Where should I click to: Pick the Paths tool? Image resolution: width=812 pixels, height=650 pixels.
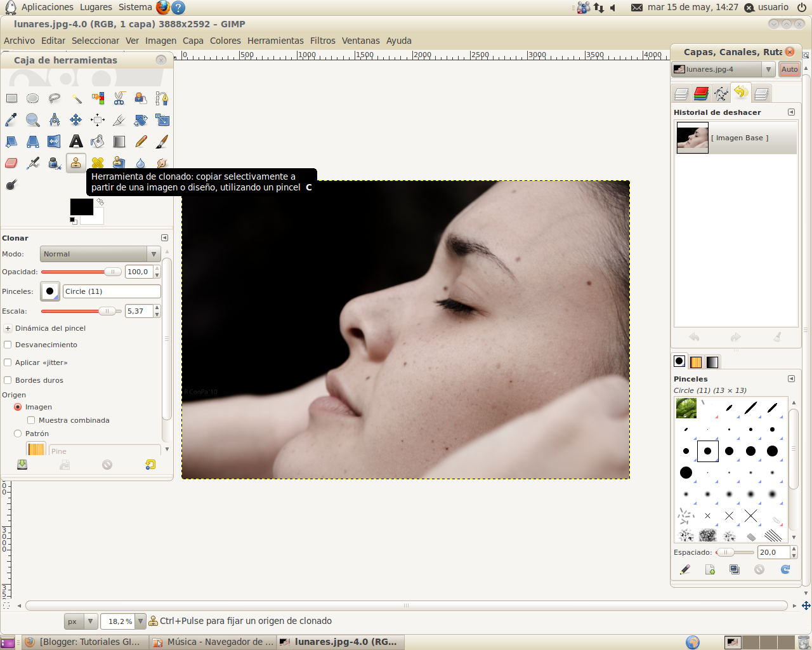pyautogui.click(x=162, y=98)
